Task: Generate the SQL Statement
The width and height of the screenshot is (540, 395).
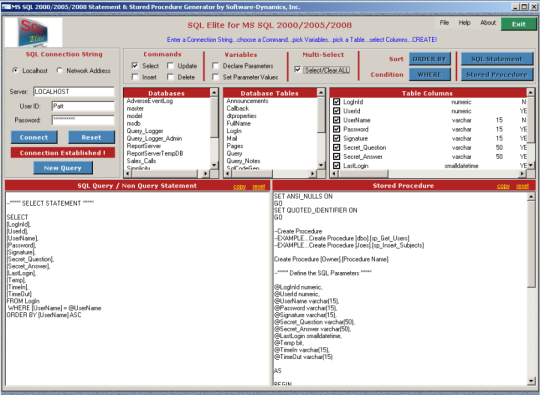Action: tap(497, 59)
